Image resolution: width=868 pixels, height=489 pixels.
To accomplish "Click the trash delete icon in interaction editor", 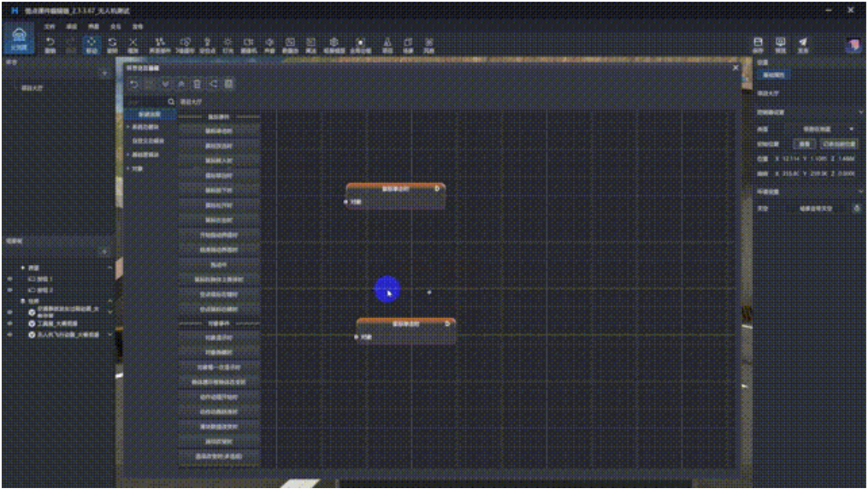I will point(197,84).
